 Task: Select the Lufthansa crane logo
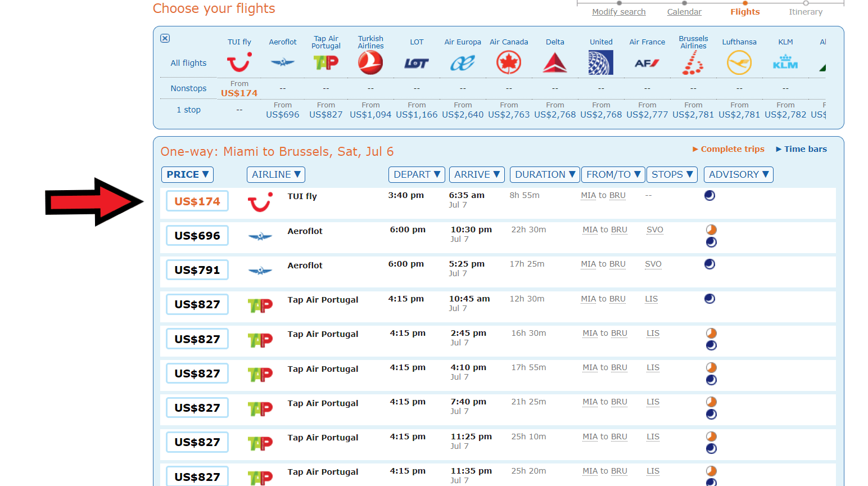tap(739, 62)
